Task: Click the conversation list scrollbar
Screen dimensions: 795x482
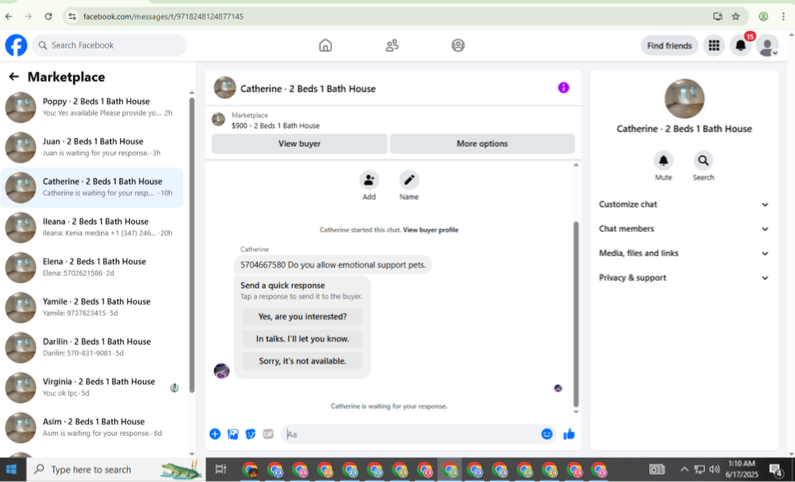Action: click(x=192, y=245)
